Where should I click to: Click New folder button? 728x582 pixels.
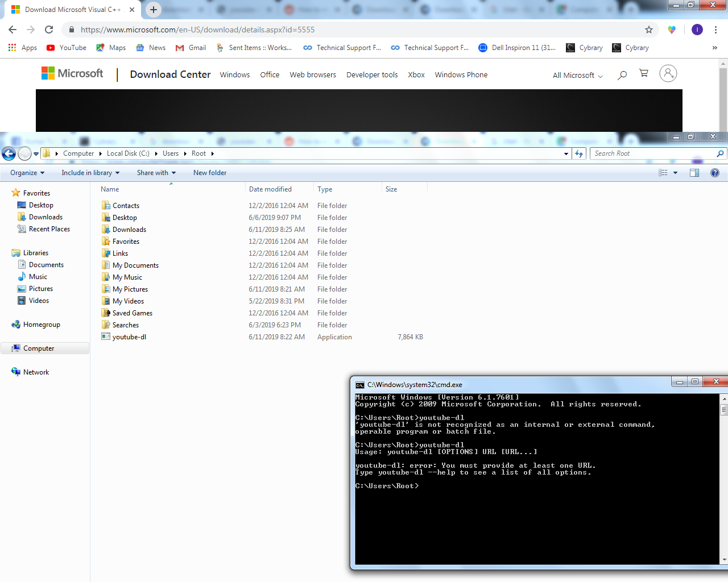(210, 173)
